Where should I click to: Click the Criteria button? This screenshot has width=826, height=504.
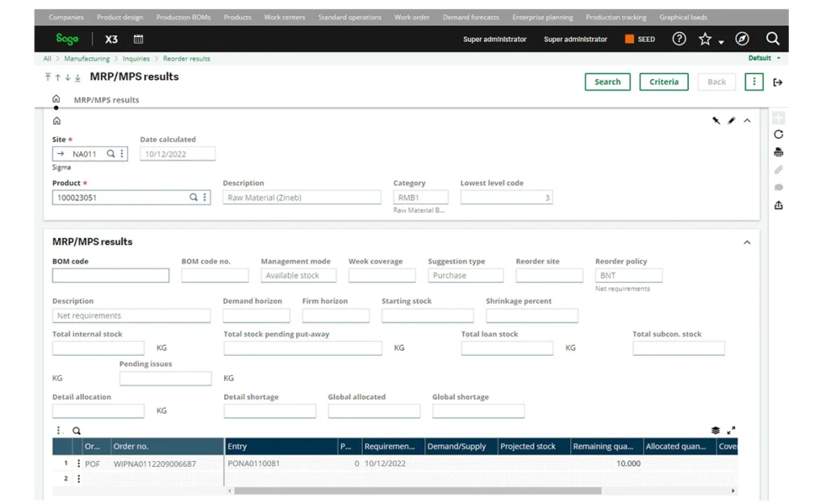(664, 81)
